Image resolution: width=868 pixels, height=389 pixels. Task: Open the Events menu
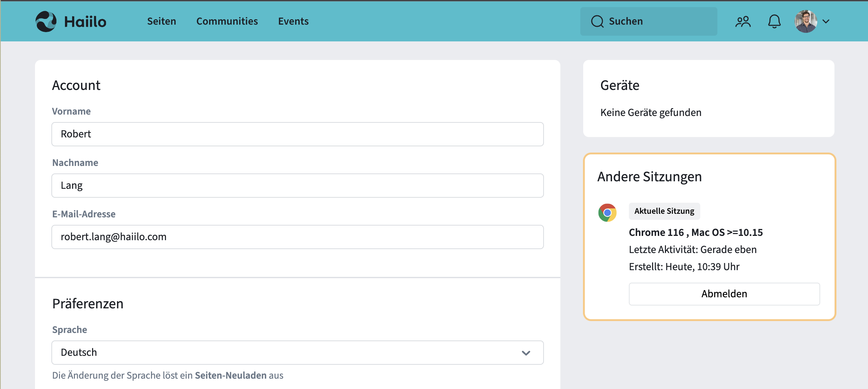[293, 21]
